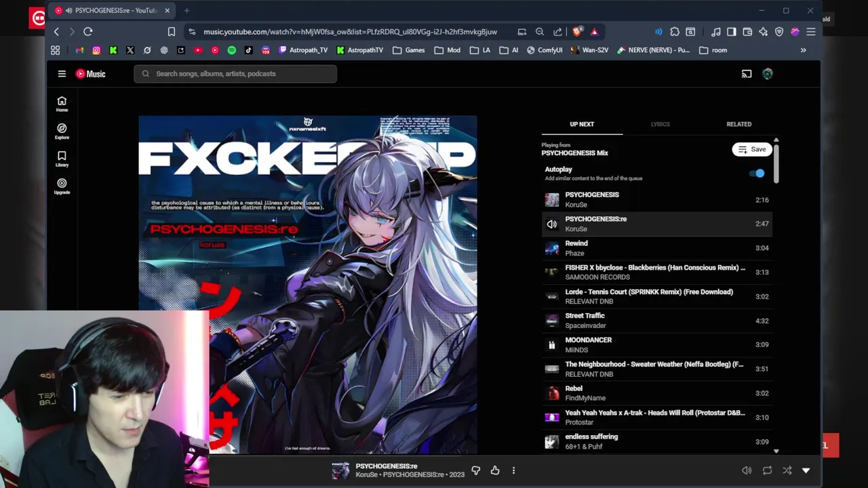Open the browser extensions puzzle icon
Image resolution: width=868 pixels, height=488 pixels.
click(675, 32)
